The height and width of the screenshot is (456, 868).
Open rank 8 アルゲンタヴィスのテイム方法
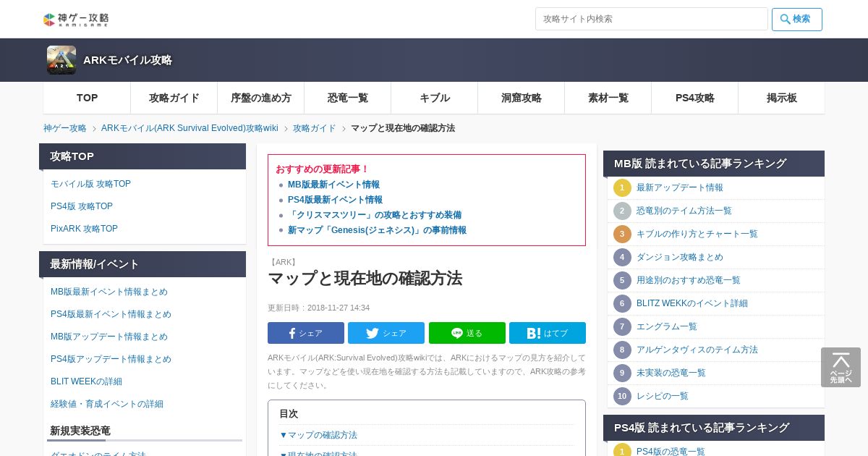697,350
